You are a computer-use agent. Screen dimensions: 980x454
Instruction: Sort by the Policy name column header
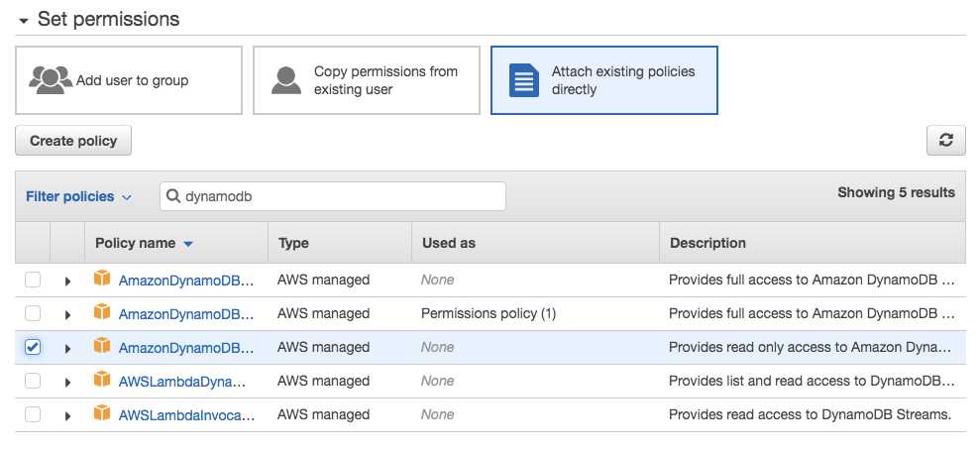click(136, 243)
